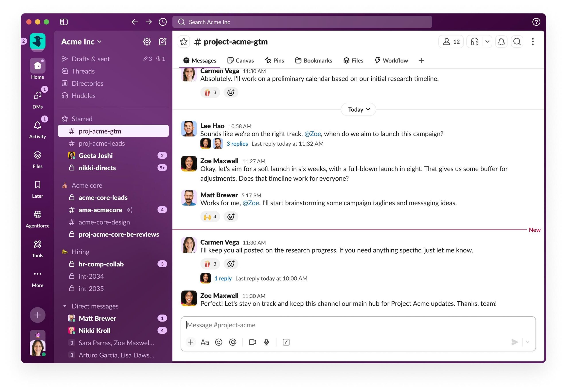Open the Files tab in channel
567x392 pixels.
tap(353, 60)
